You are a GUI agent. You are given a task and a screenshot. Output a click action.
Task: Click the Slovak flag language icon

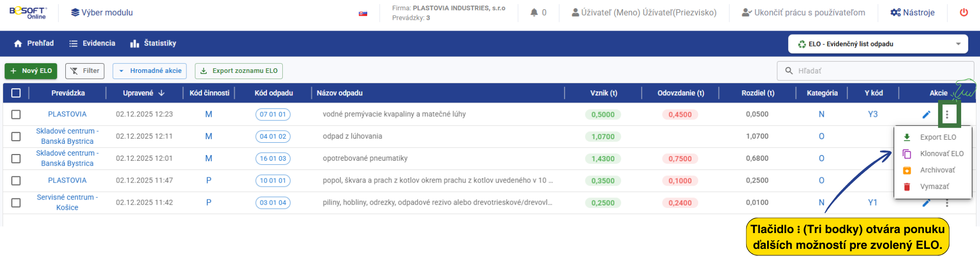(x=363, y=13)
